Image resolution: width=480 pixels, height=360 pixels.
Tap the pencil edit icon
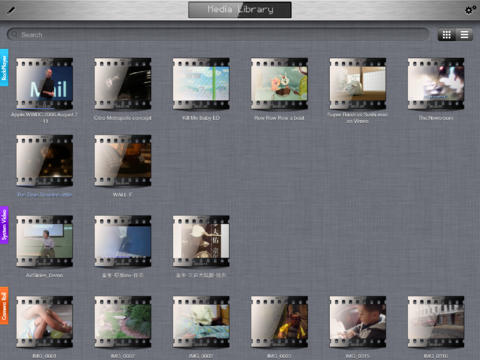11,10
